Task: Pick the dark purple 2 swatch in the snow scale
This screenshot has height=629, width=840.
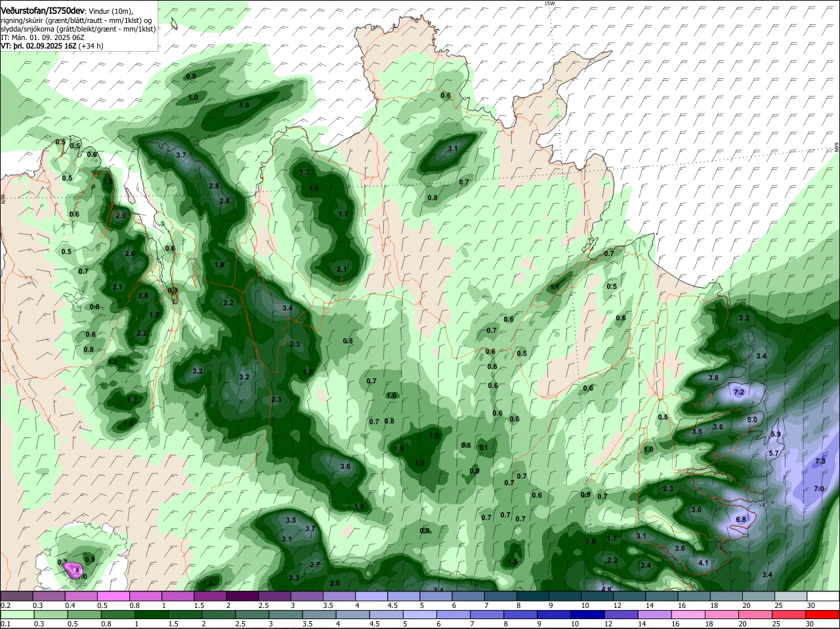Action: pyautogui.click(x=242, y=596)
